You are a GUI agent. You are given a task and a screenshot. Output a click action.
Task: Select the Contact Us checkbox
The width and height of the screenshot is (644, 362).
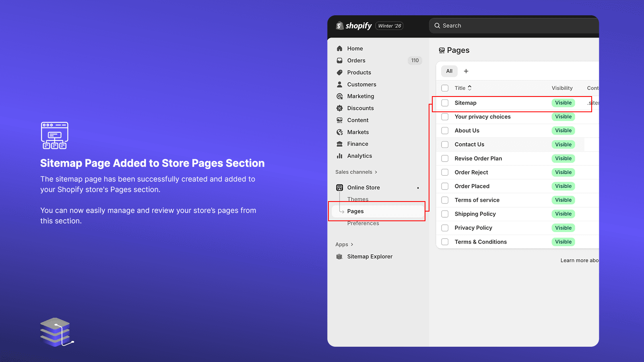pos(445,144)
